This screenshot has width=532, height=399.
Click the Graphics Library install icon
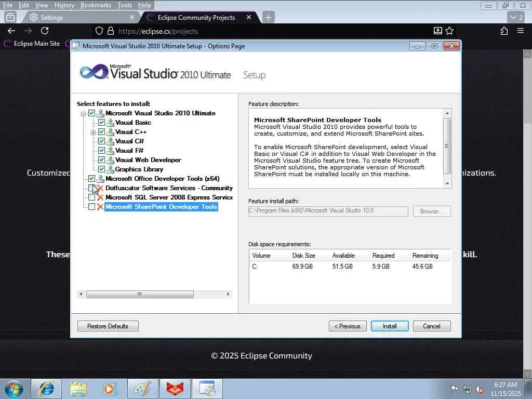tap(110, 169)
